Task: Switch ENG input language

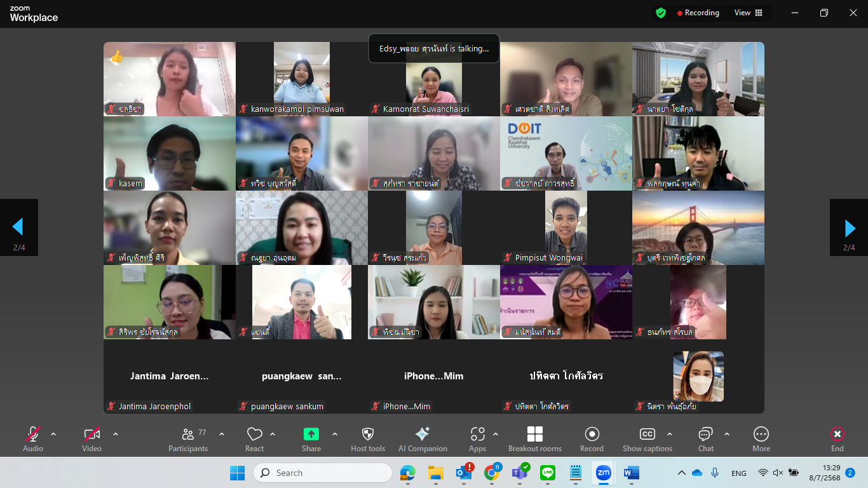Action: (739, 473)
